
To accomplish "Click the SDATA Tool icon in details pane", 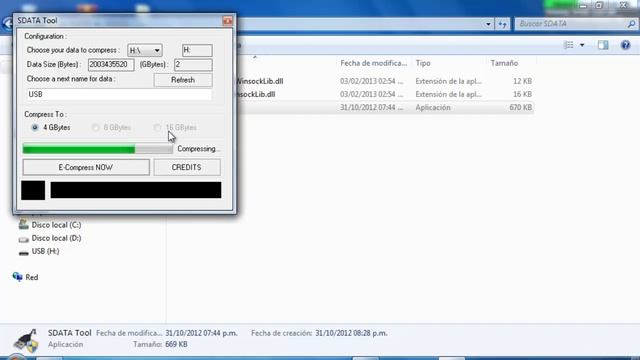I will (x=26, y=340).
